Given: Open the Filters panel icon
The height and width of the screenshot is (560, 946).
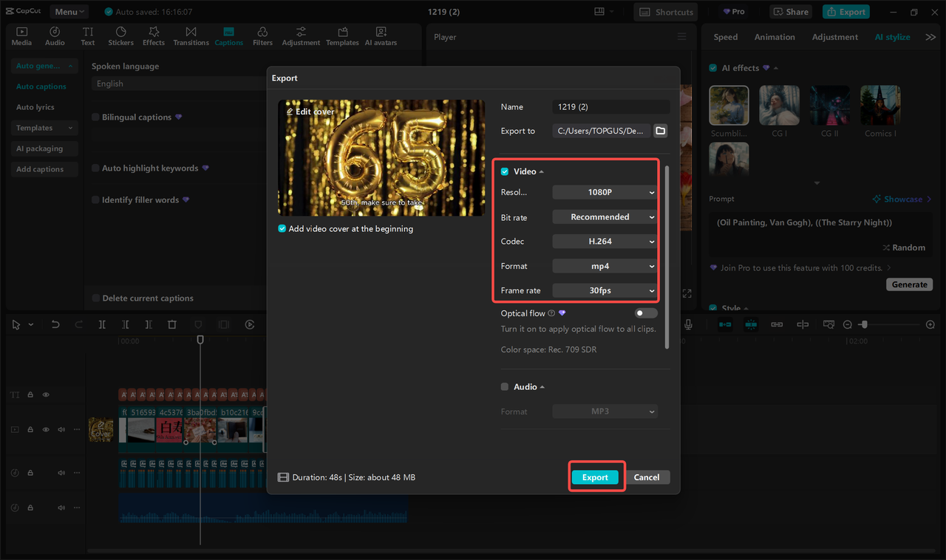Looking at the screenshot, I should point(262,36).
